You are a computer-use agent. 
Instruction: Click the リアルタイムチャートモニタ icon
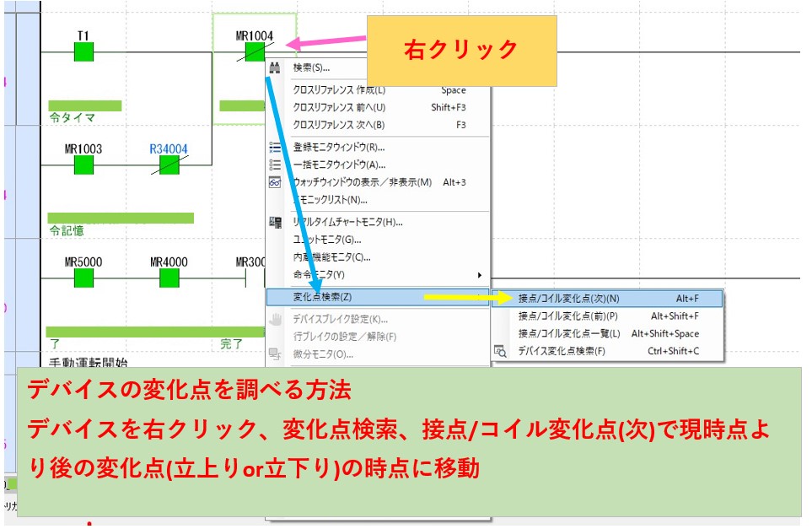pos(274,223)
